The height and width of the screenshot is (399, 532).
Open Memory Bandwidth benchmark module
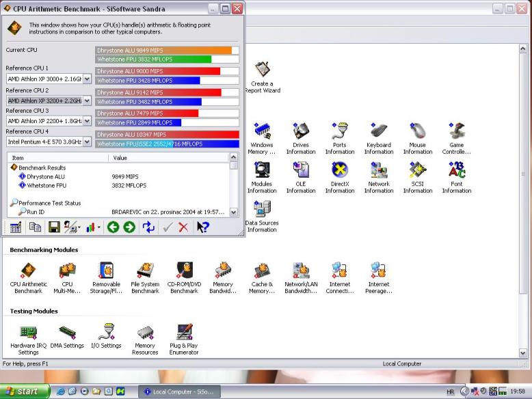coord(223,277)
